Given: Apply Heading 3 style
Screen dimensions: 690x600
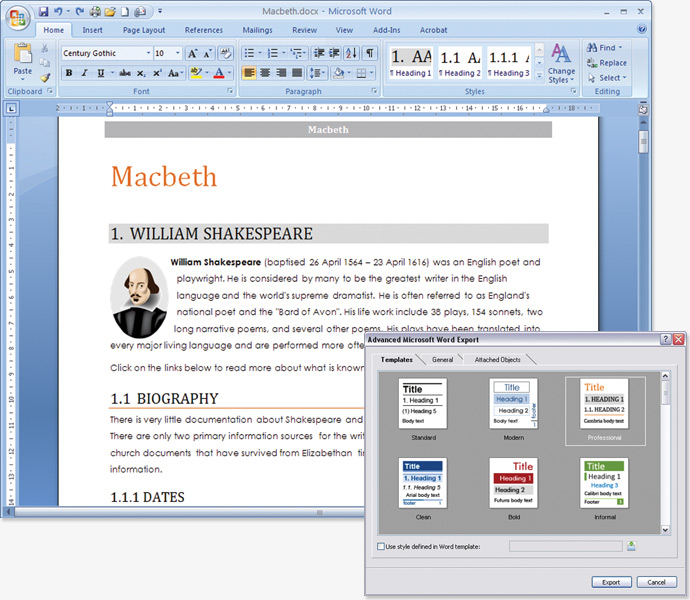Looking at the screenshot, I should pyautogui.click(x=508, y=63).
